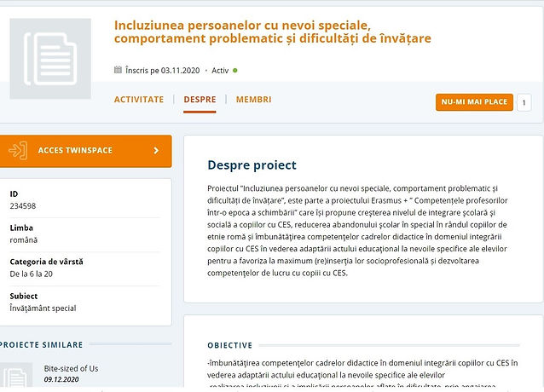Click the Bite-sized of Us document thumbnail
The width and height of the screenshot is (544, 392).
coord(16,375)
